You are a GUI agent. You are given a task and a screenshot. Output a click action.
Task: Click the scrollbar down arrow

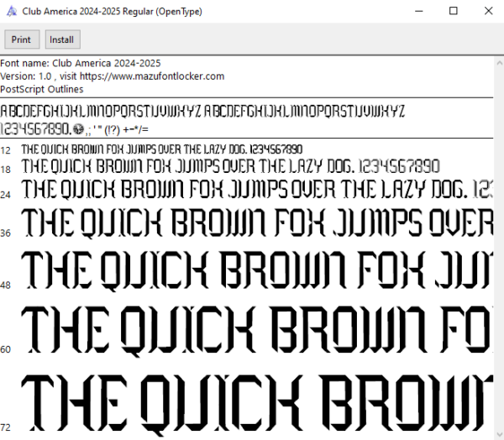pyautogui.click(x=500, y=435)
